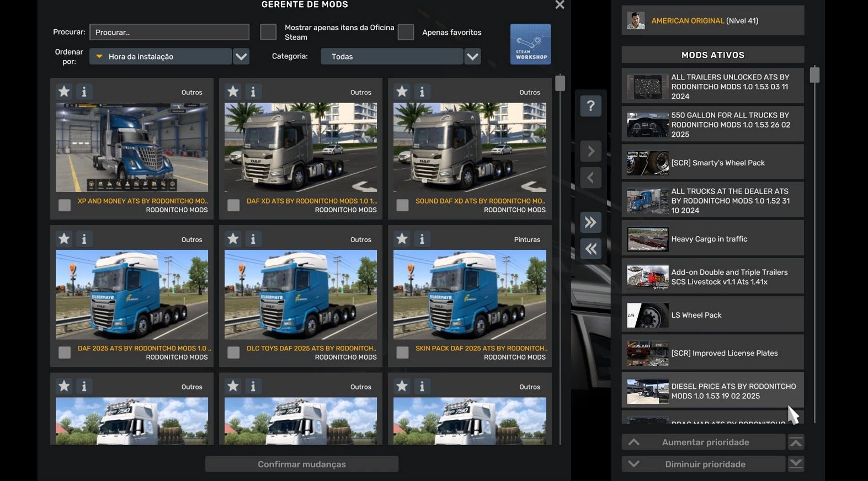The width and height of the screenshot is (868, 481).
Task: Enable Steam Workshop items only checkbox
Action: pos(268,32)
